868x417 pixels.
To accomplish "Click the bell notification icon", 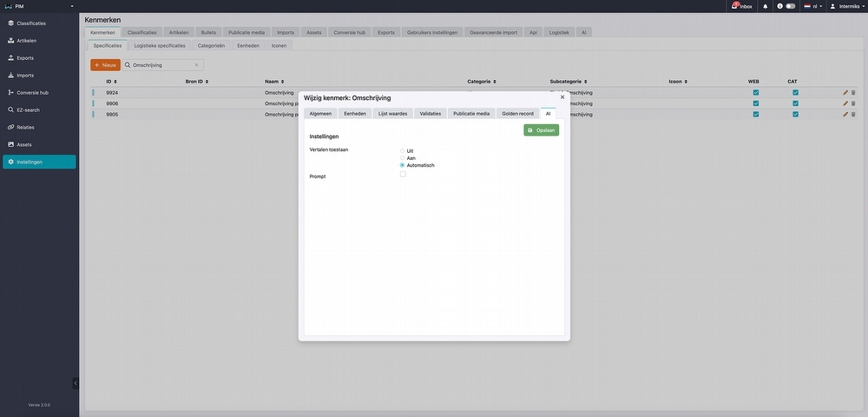I will 765,6.
